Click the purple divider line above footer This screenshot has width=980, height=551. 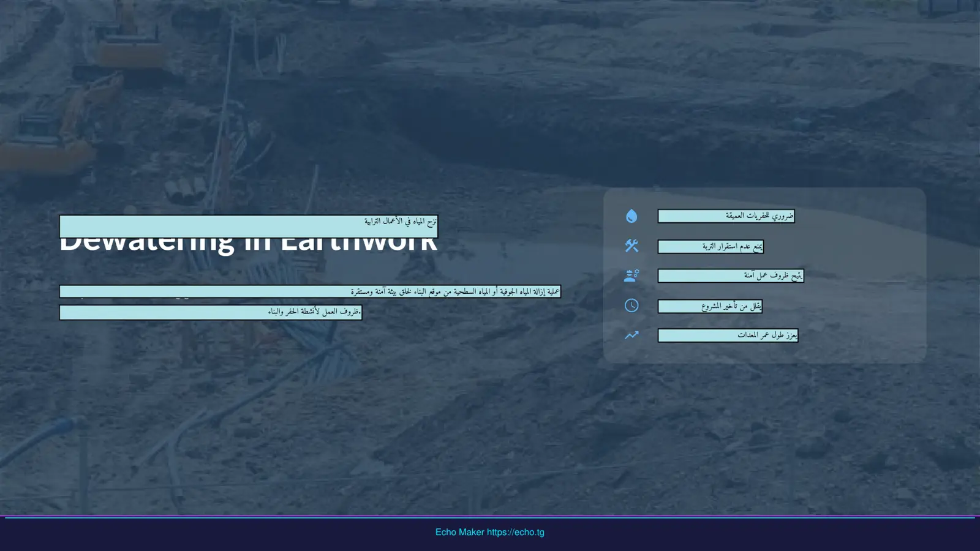490,517
